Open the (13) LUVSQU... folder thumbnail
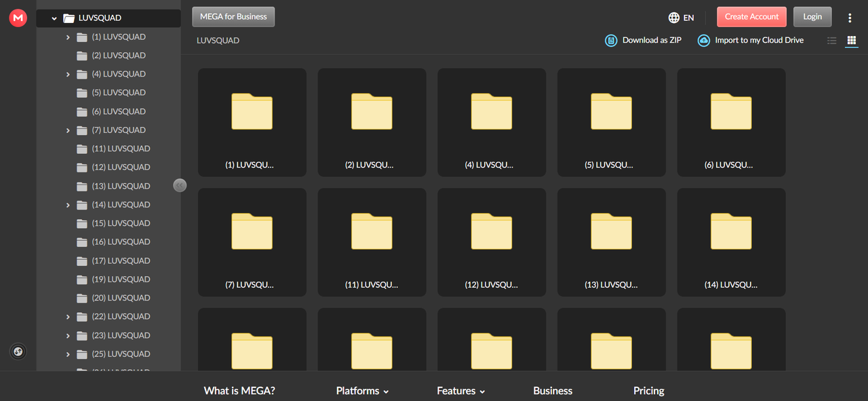 [x=612, y=242]
